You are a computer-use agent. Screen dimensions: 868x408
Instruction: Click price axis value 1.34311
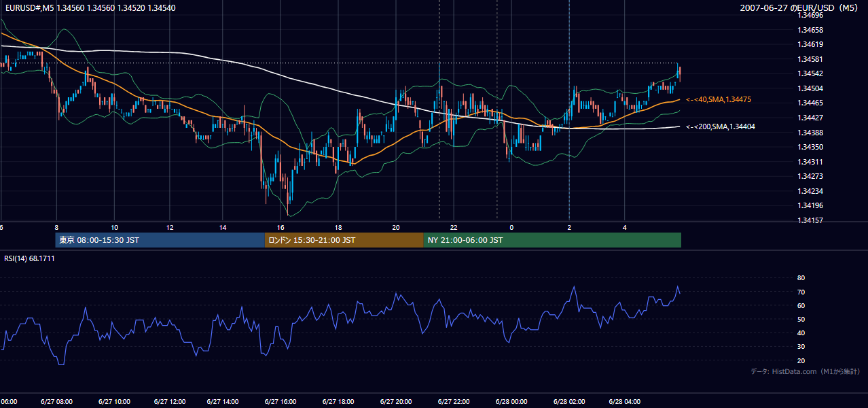(810, 162)
